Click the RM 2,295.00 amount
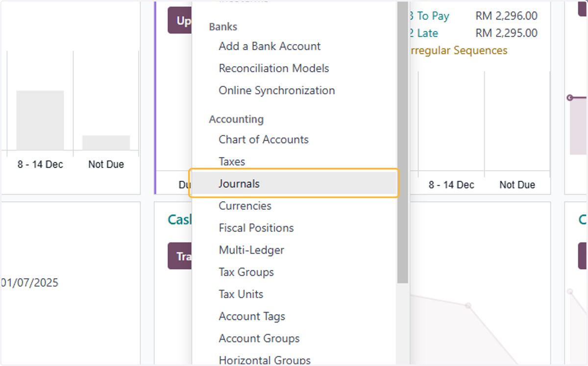Screen dimensions: 588x366 pyautogui.click(x=507, y=33)
